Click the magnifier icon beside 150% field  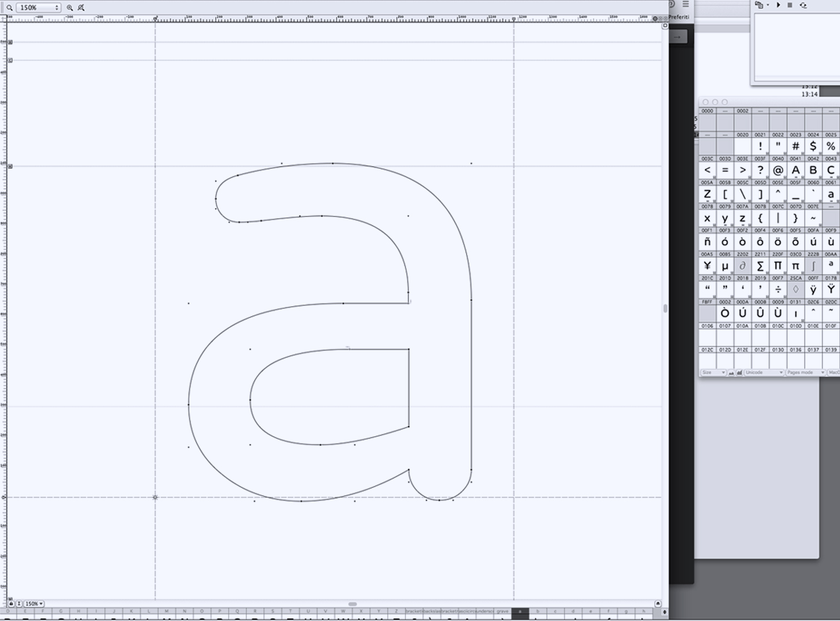pos(9,7)
